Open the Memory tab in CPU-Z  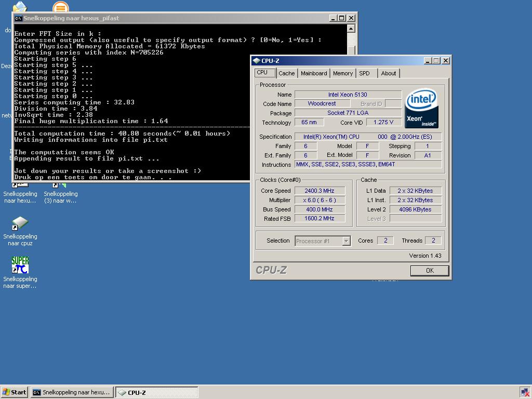(343, 73)
